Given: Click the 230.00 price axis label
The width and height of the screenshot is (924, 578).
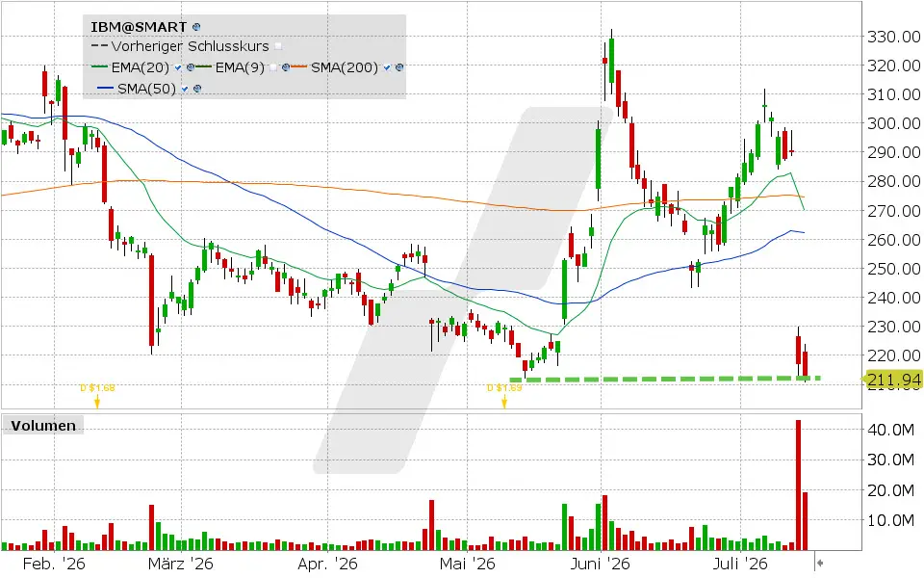Looking at the screenshot, I should [x=893, y=327].
